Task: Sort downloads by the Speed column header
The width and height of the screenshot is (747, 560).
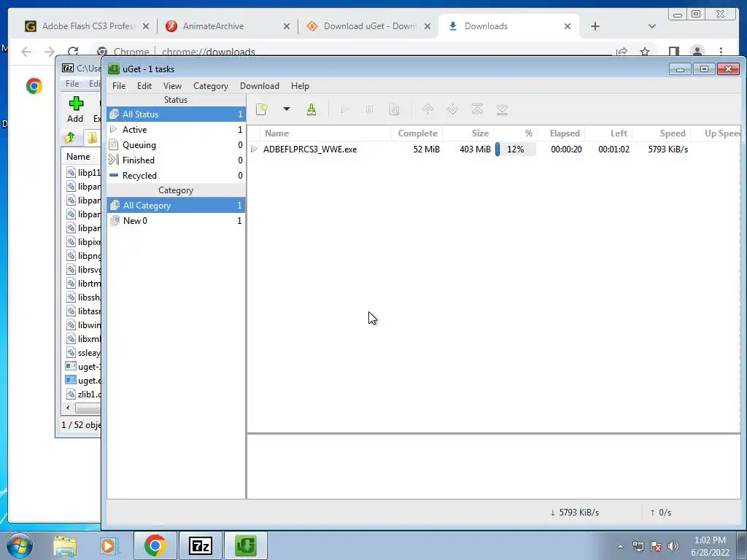Action: (x=661, y=133)
